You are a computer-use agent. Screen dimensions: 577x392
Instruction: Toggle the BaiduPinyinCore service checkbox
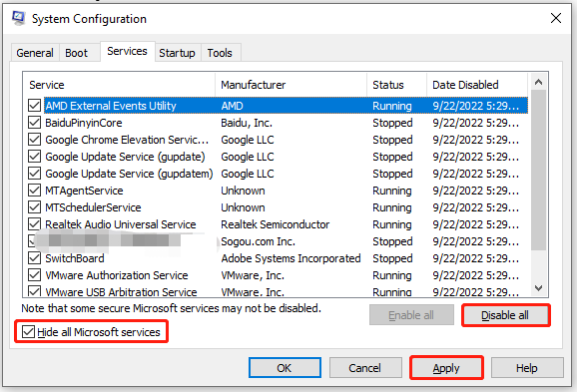point(34,123)
